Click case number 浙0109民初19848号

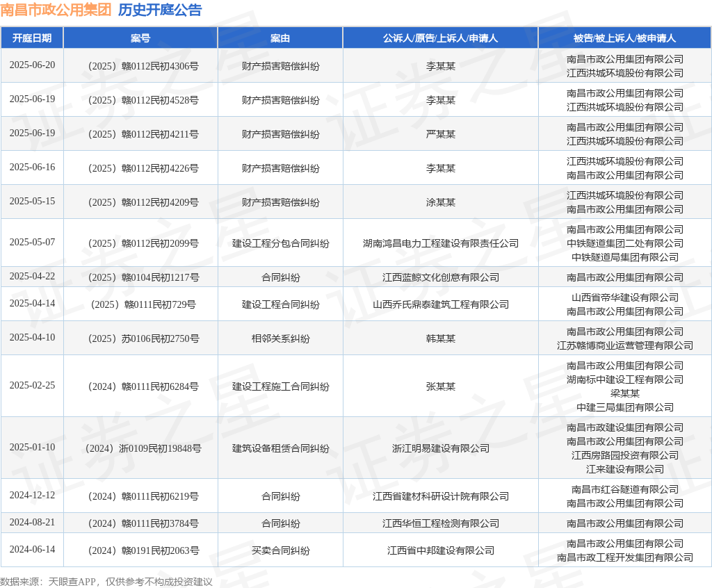(143, 448)
